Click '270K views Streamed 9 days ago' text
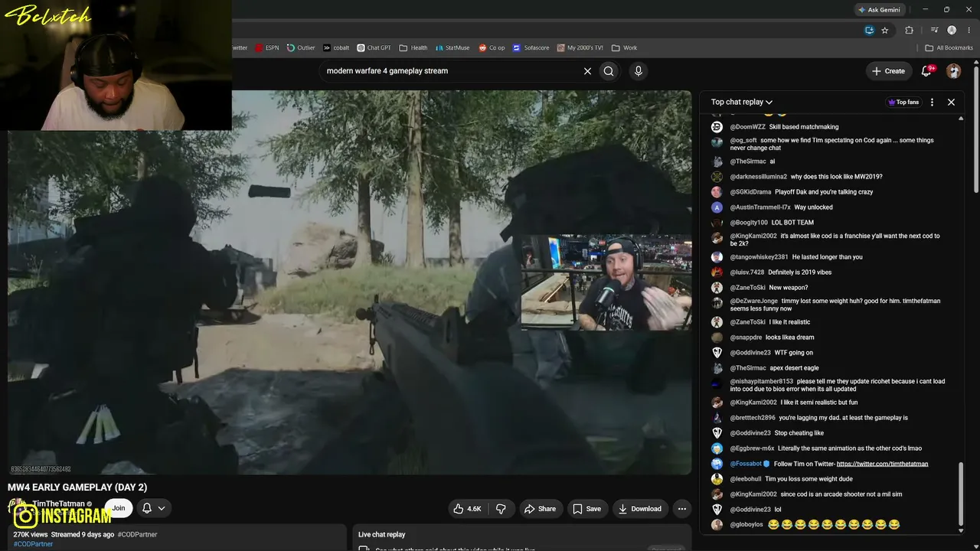Viewport: 980px width, 551px height. pos(64,534)
